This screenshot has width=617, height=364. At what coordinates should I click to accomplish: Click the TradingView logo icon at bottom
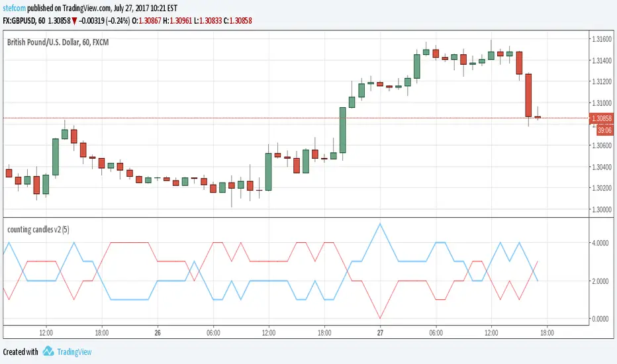(x=48, y=352)
